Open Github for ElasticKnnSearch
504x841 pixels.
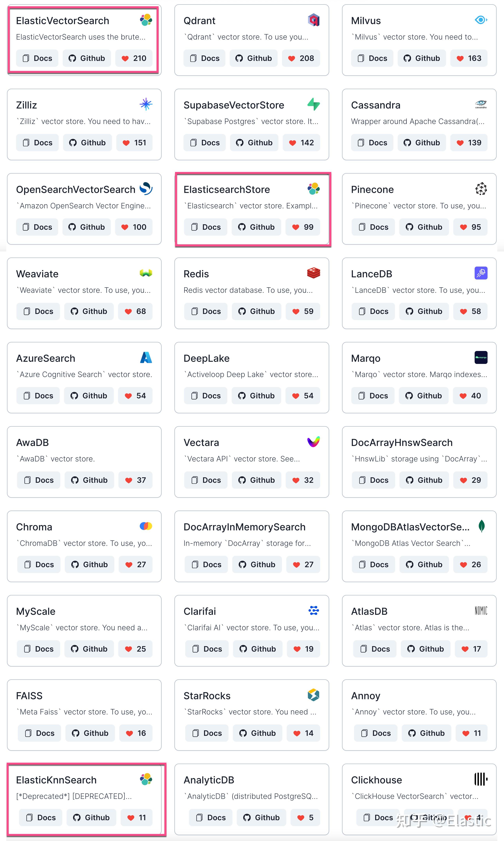pos(91,817)
